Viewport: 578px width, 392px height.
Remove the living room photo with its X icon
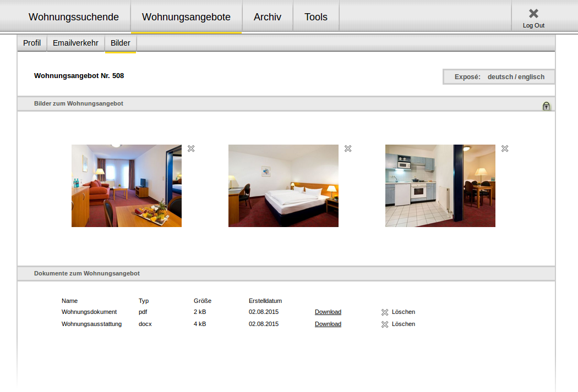point(191,148)
